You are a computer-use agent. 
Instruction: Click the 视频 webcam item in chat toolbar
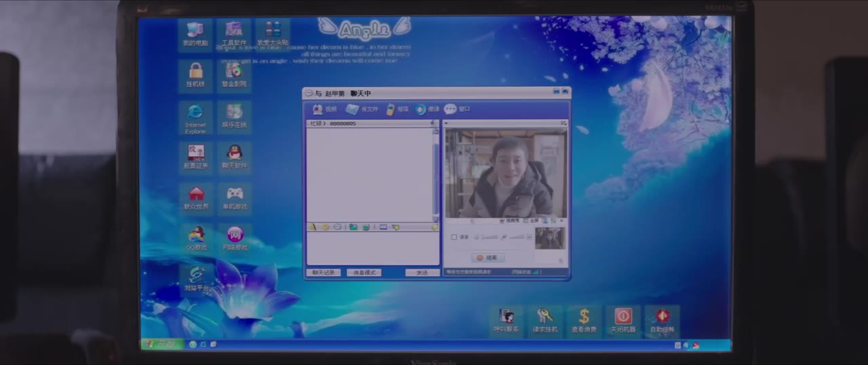(324, 109)
